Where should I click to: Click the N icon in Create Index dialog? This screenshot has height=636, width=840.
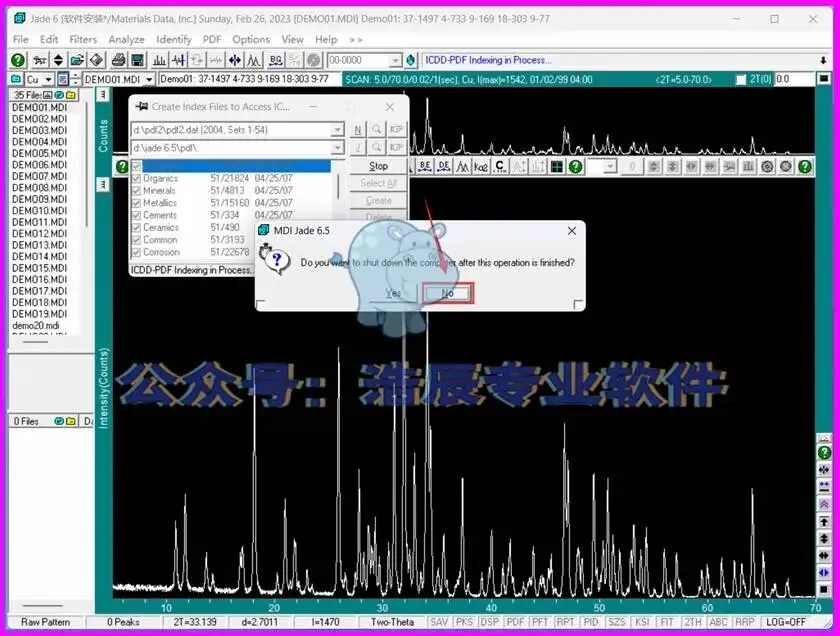pyautogui.click(x=358, y=129)
